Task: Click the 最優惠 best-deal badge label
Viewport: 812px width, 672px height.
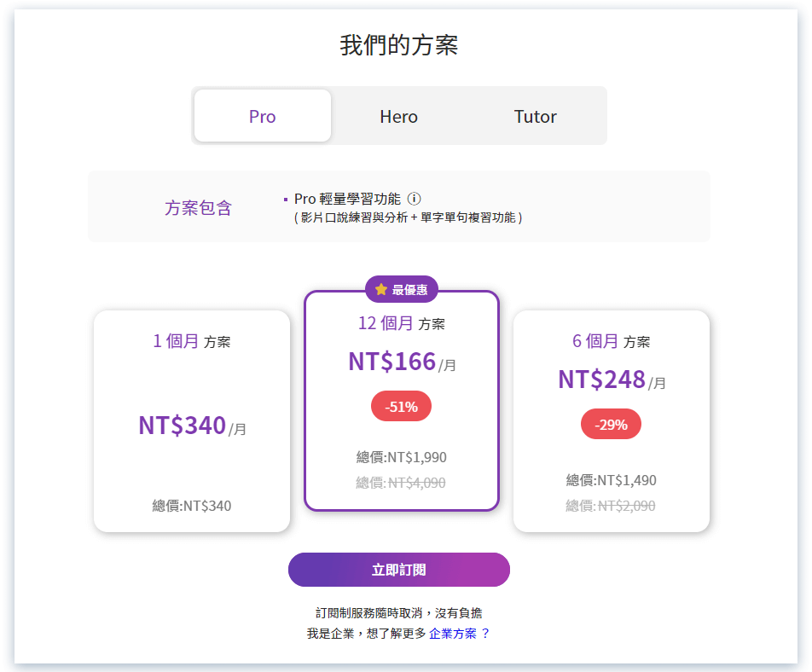Action: pos(410,290)
